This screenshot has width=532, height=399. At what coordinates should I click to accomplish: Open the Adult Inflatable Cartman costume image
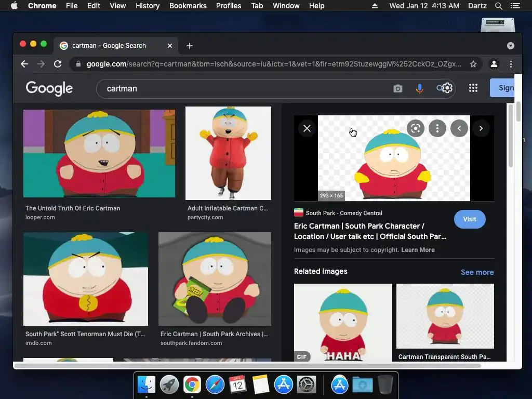pyautogui.click(x=228, y=153)
